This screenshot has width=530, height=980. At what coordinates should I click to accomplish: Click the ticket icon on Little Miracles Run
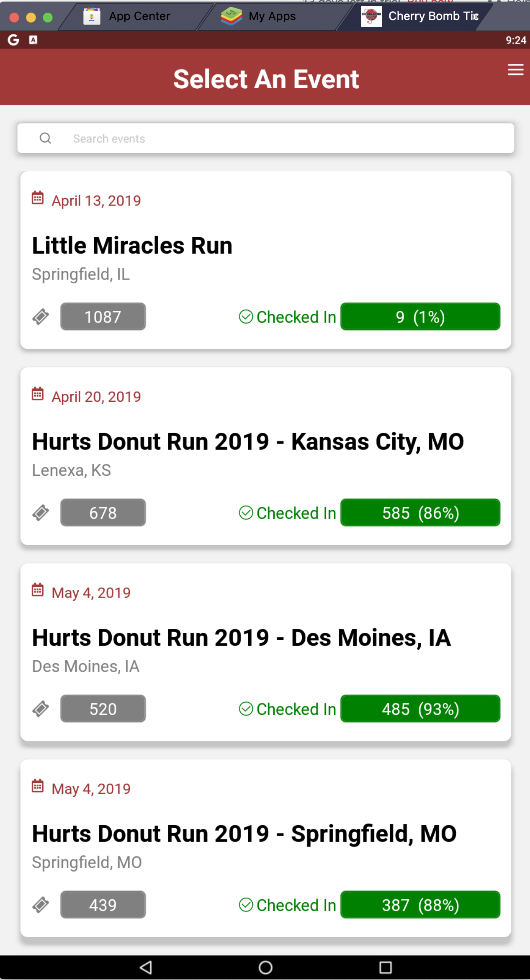[x=41, y=317]
